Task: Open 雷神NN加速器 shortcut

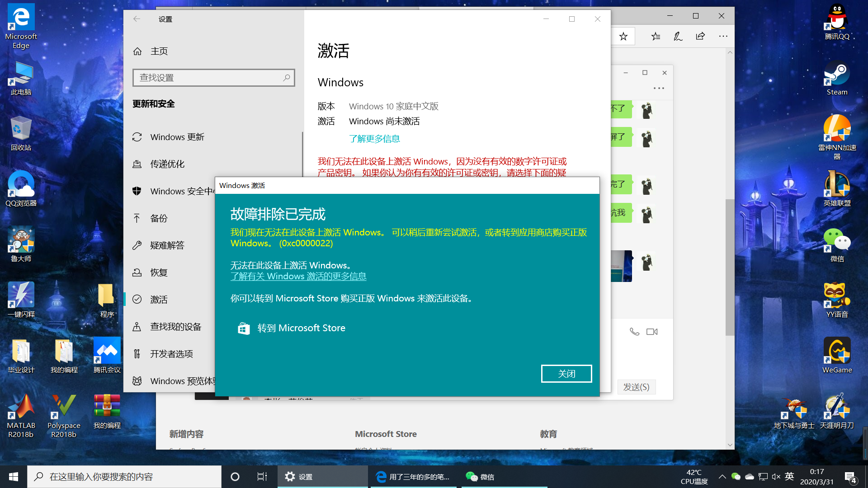Action: [837, 138]
